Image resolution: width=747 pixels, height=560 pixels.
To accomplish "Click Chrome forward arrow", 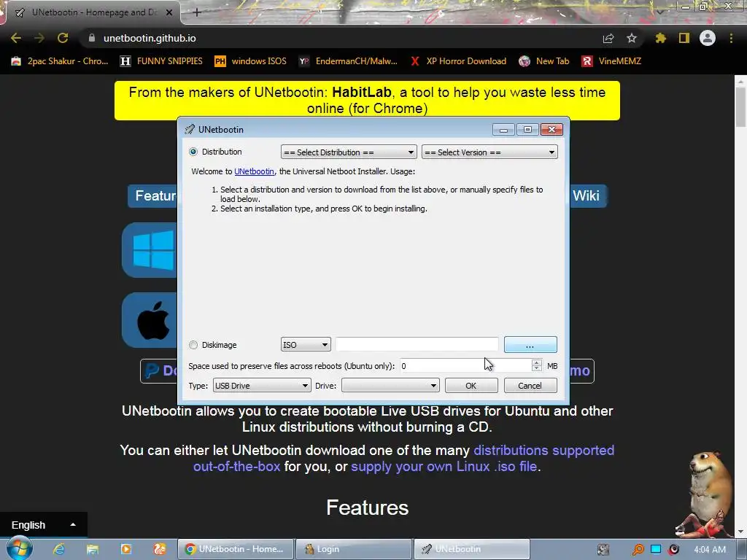I will click(39, 38).
